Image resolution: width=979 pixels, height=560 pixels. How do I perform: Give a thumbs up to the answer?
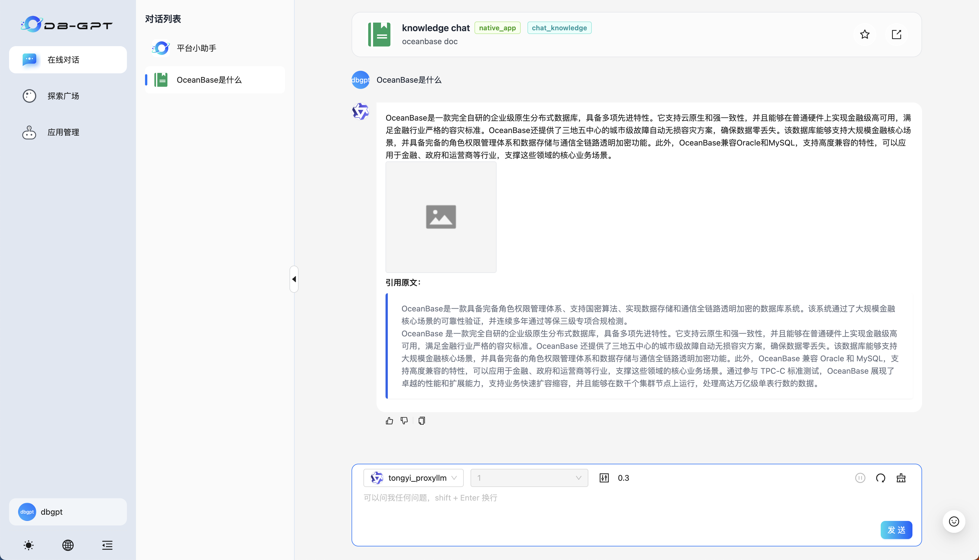(390, 420)
